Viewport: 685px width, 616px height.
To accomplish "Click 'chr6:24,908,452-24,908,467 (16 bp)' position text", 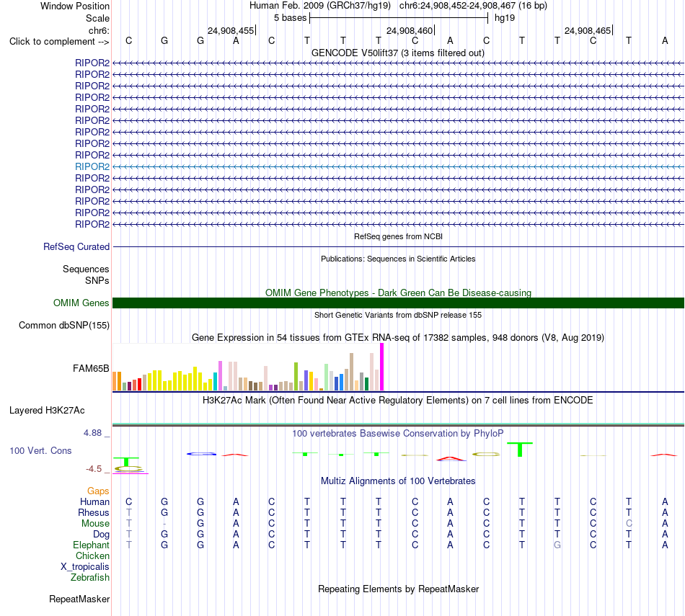I will 473,6.
